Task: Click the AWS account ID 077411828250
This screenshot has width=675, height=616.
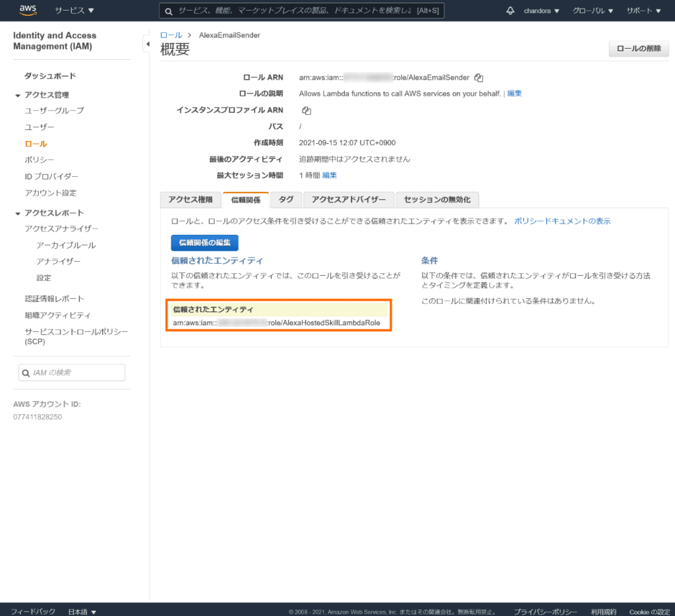Action: (38, 417)
